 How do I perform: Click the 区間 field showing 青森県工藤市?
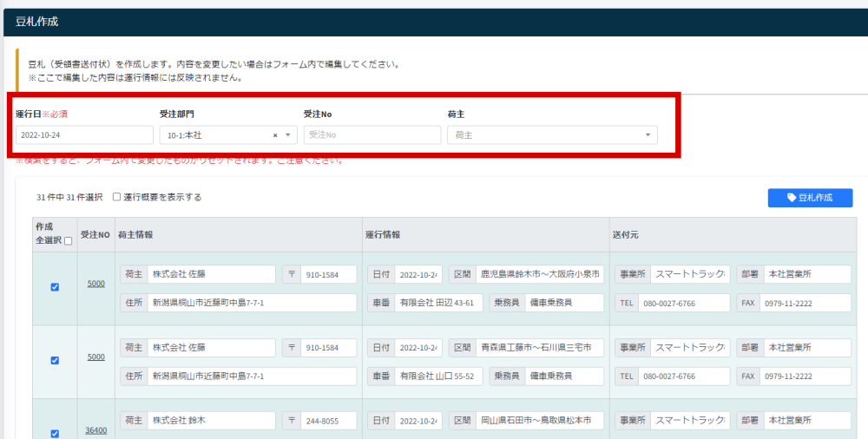[539, 347]
